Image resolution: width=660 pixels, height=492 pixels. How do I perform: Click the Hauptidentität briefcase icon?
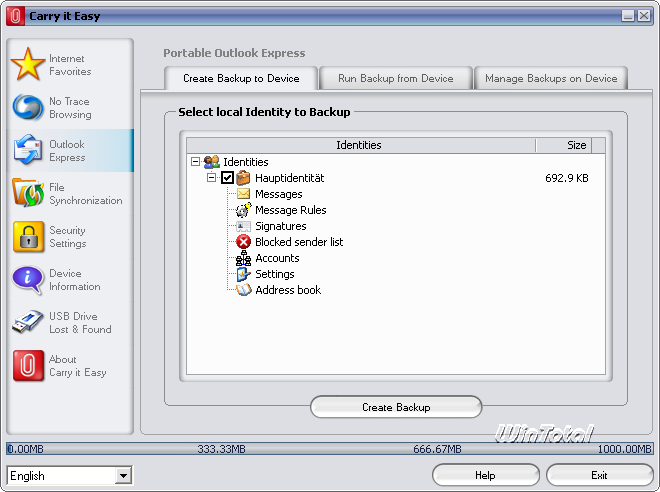click(243, 178)
